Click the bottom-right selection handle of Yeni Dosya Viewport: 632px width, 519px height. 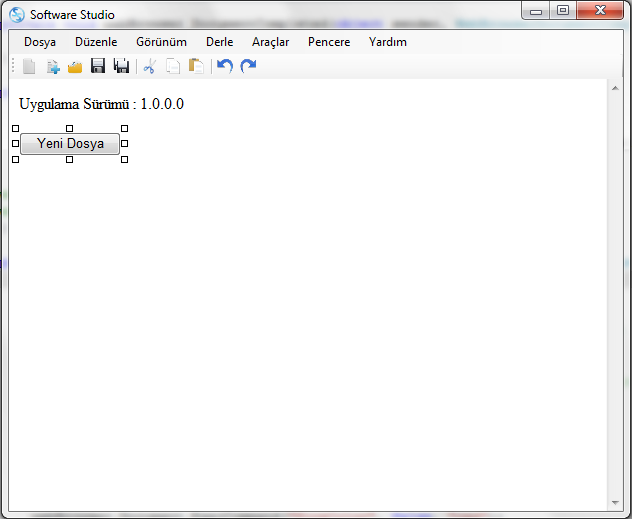pos(125,160)
